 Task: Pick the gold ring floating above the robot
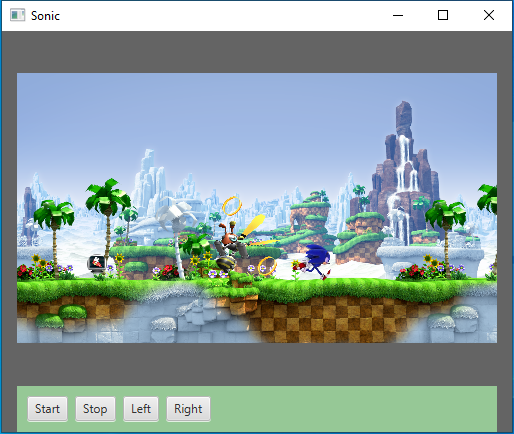232,206
